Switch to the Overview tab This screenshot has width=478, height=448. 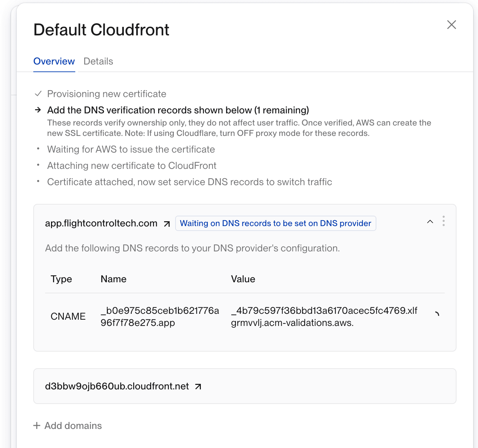54,61
